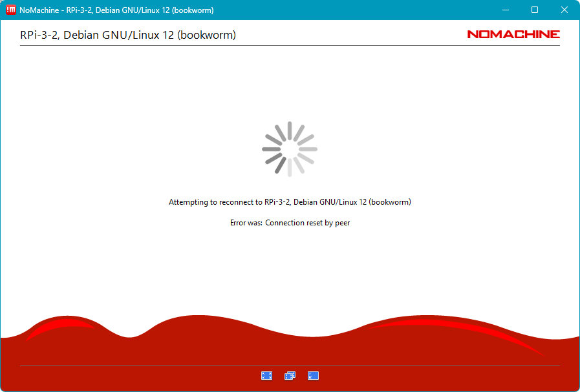Click the 'NoMachine - RPi-3-2' window title text
The width and height of the screenshot is (580, 392).
coord(116,10)
